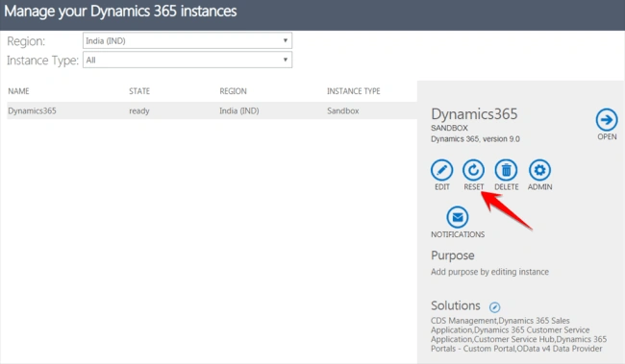
Task: Click the 'Dynamics365' heading in details panel
Action: coord(474,114)
